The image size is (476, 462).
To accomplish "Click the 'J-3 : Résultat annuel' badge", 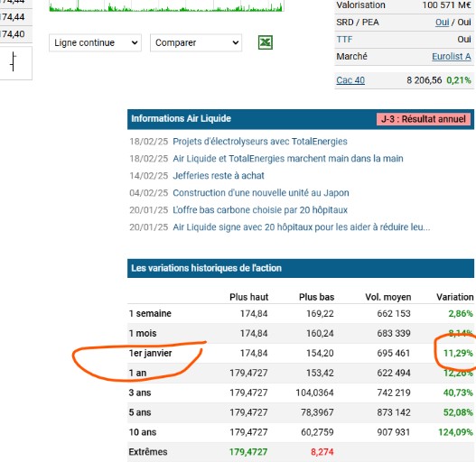I will tap(424, 119).
